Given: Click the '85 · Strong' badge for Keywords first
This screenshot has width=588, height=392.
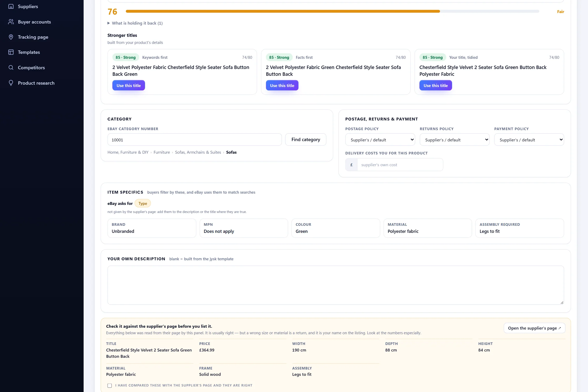Looking at the screenshot, I should tap(125, 57).
